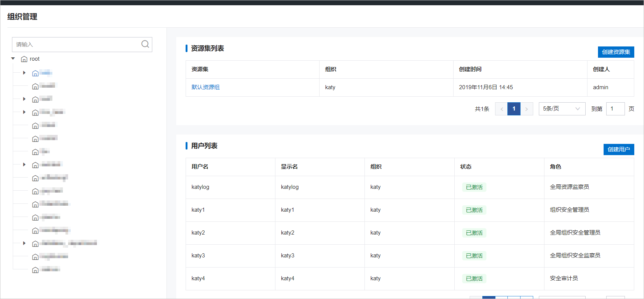This screenshot has width=644, height=299.
Task: Select the root node label
Action: (35, 59)
